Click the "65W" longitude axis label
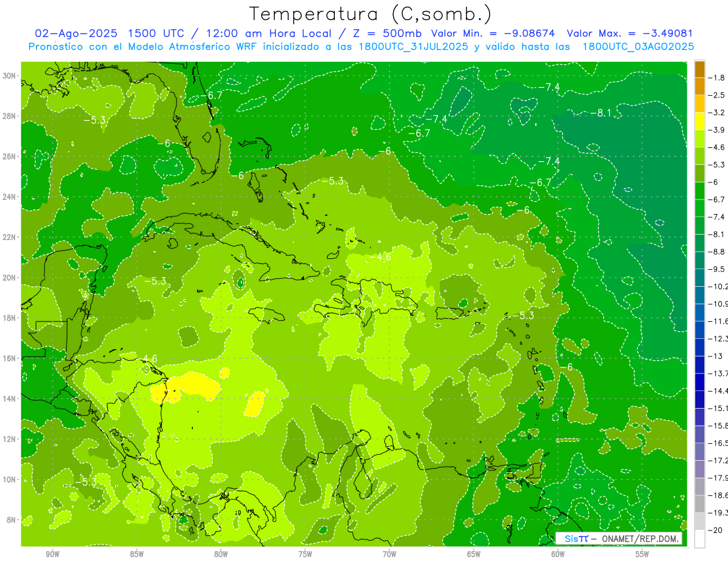The image size is (728, 562). pos(474,554)
